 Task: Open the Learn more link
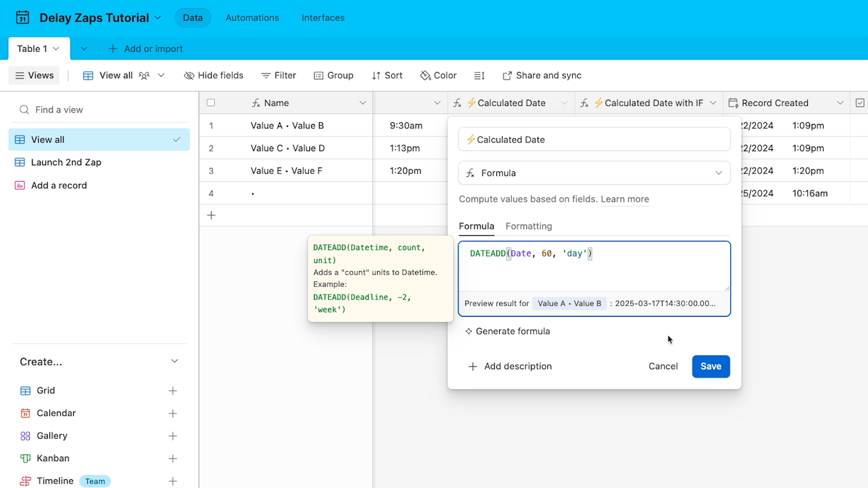pyautogui.click(x=624, y=199)
